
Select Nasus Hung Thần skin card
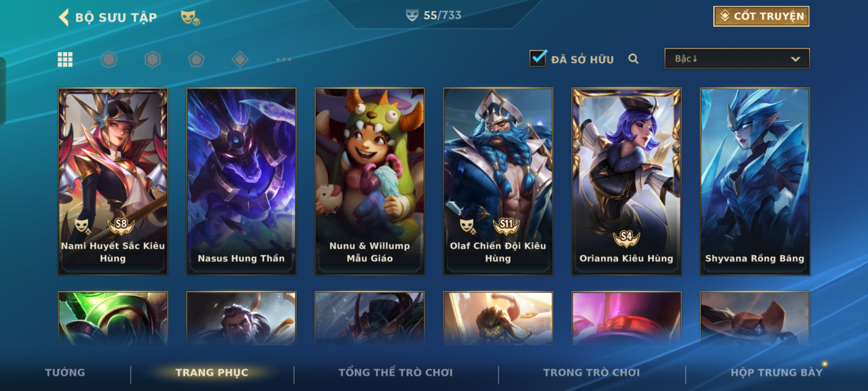coord(241,181)
